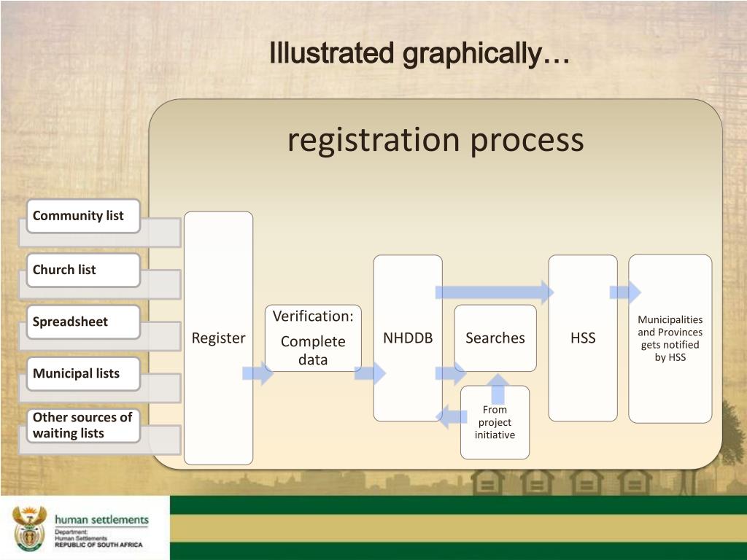
Task: Click the up arrow below the Searches box
Action: (498, 389)
